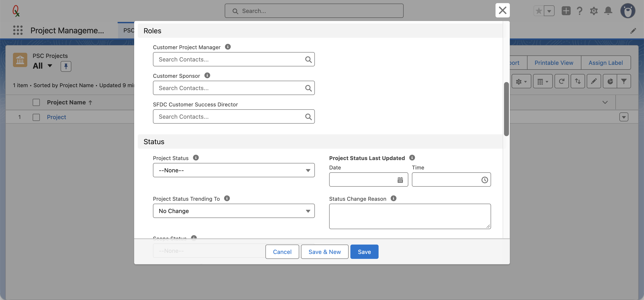
Task: Click the favorites star icon
Action: coord(539,11)
